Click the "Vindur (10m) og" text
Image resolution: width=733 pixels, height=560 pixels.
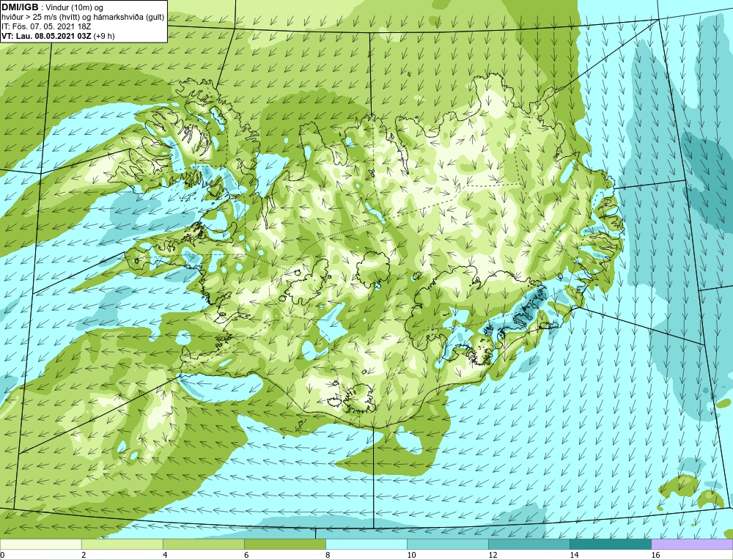[75, 8]
